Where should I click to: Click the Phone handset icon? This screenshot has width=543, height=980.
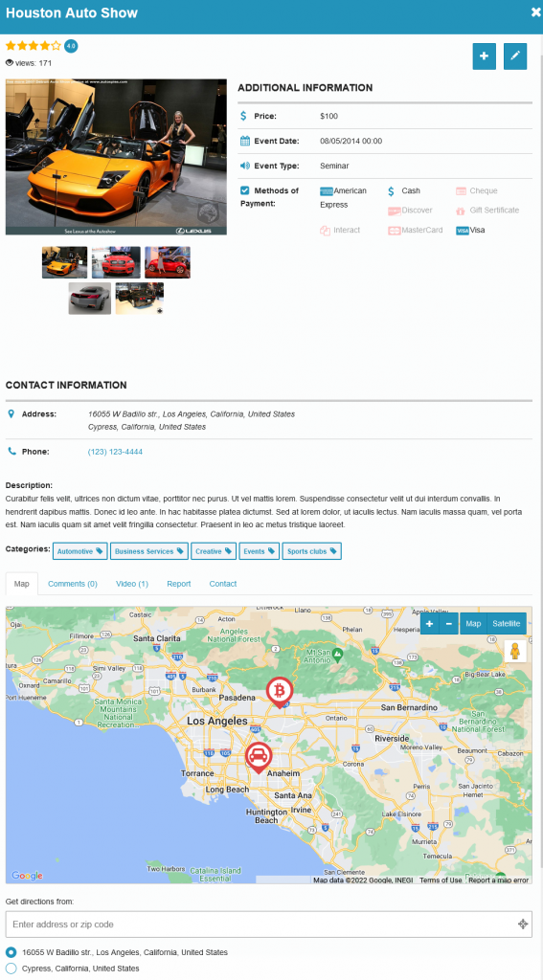tap(11, 452)
